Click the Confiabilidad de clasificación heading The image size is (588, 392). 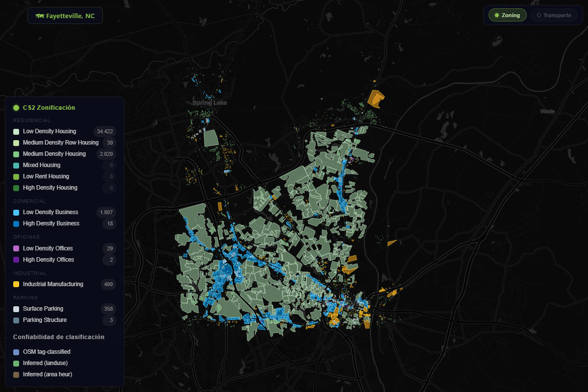point(59,337)
